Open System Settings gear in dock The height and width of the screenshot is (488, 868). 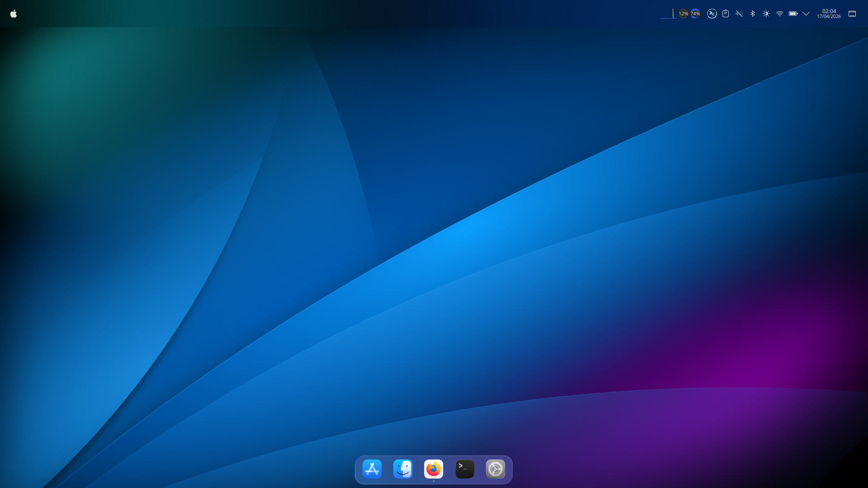[495, 469]
